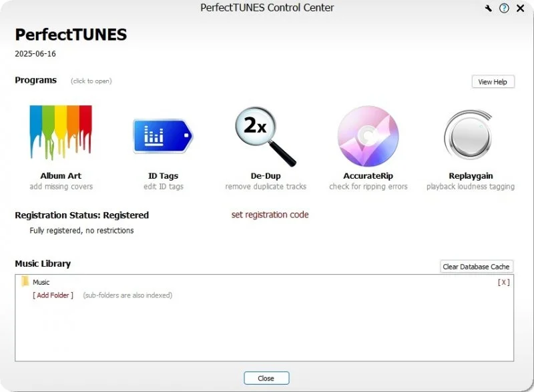Click the [ Add Folder ] link
The width and height of the screenshot is (534, 392).
click(53, 295)
